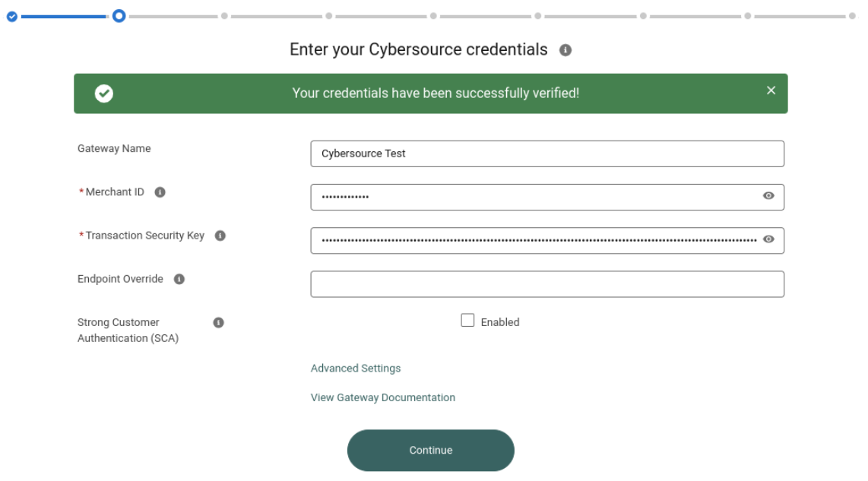Click the Gateway Name field
868x481 pixels.
(547, 154)
